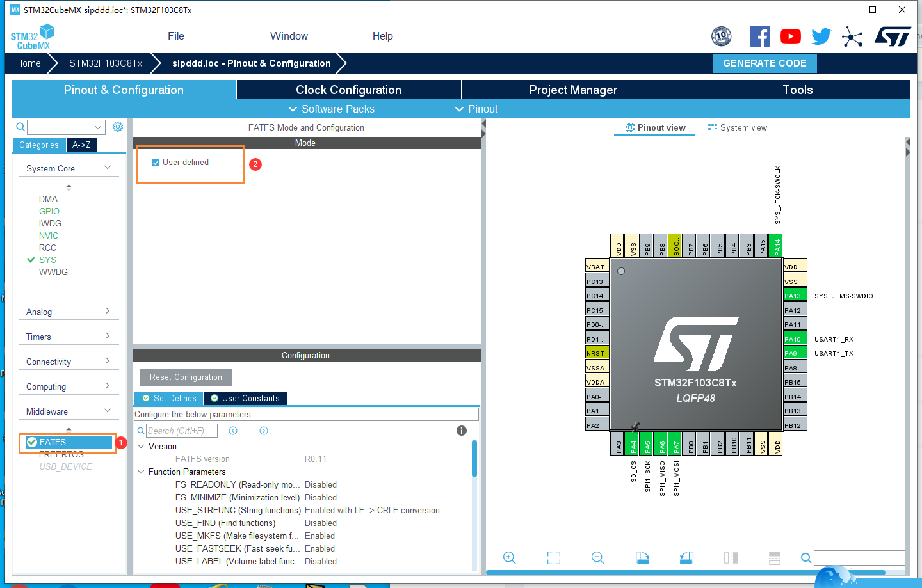Collapse the Version parameter section
Screen dimensions: 922x588
click(x=141, y=446)
